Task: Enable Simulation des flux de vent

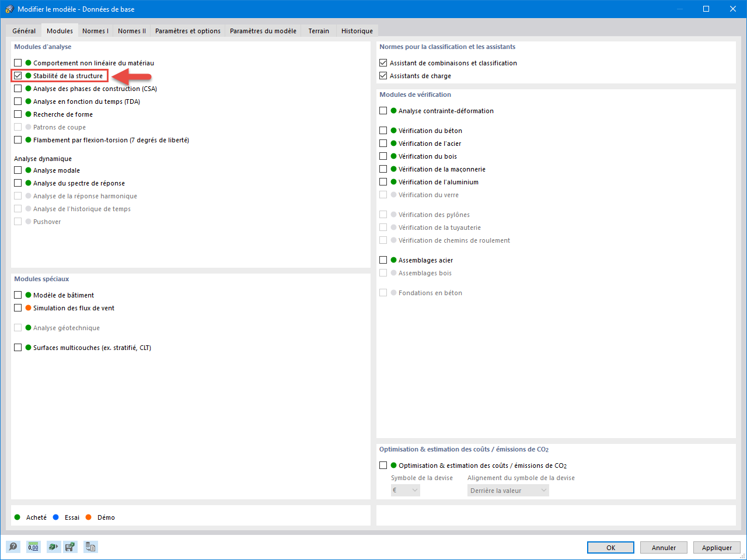Action: [18, 308]
